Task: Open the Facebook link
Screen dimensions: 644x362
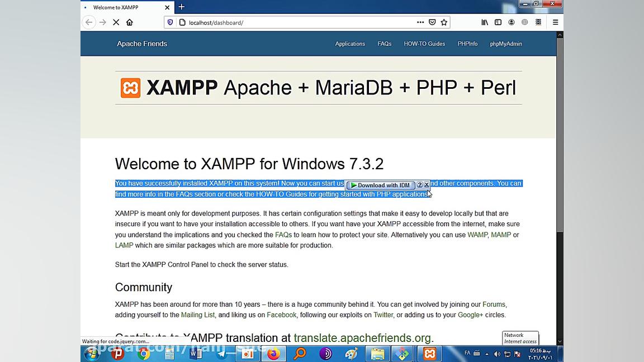Action: (x=281, y=315)
